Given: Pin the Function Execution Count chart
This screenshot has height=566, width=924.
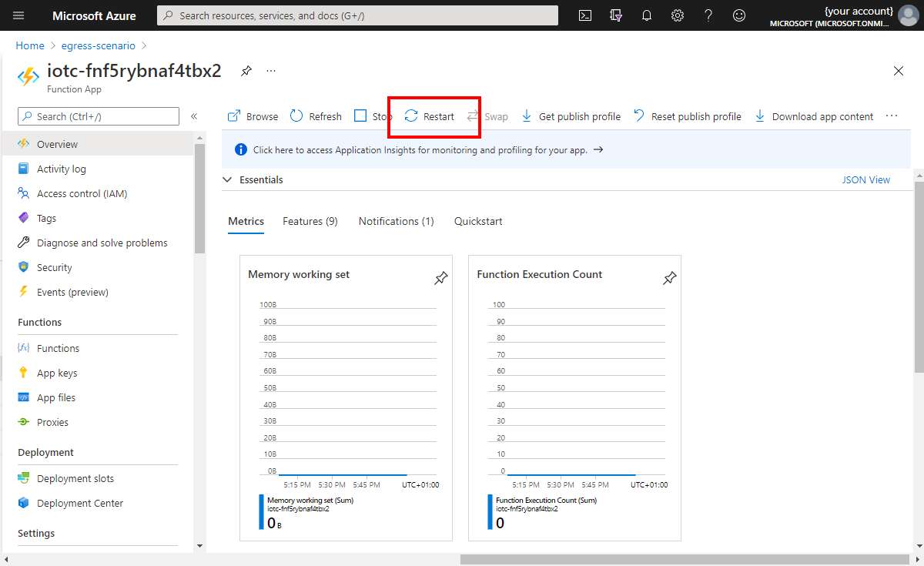Looking at the screenshot, I should tap(669, 279).
